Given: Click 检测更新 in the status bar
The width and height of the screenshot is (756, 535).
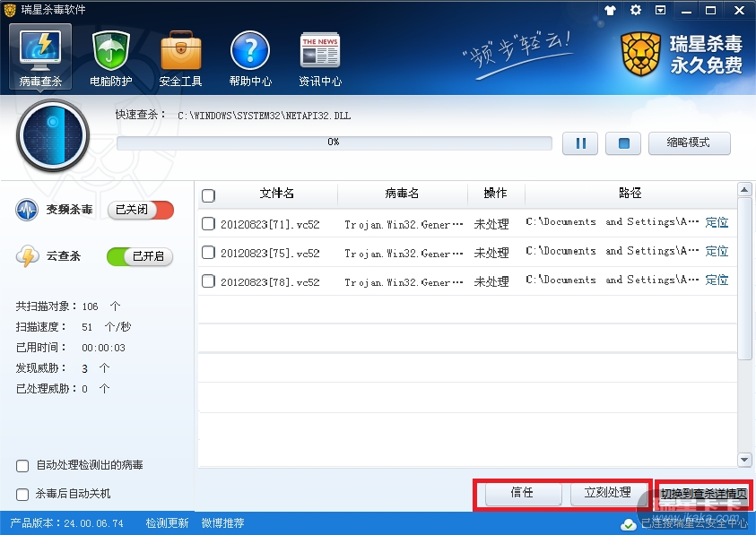Looking at the screenshot, I should [x=167, y=523].
